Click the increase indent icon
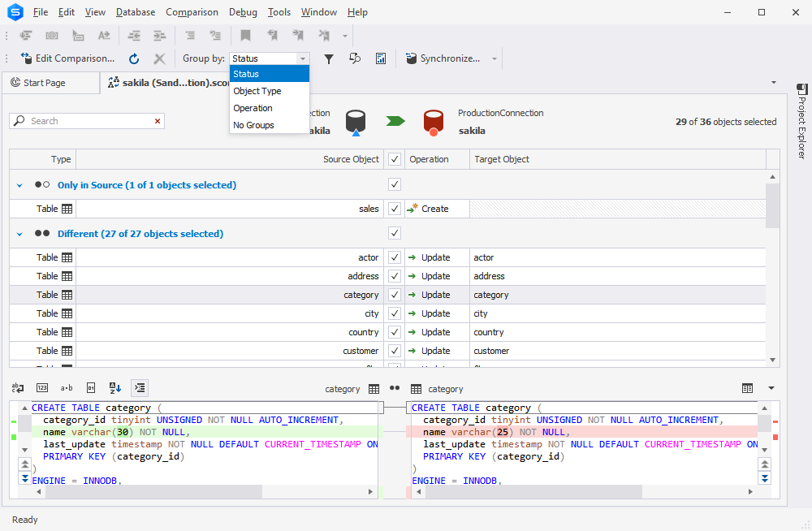This screenshot has height=531, width=812. [x=159, y=35]
